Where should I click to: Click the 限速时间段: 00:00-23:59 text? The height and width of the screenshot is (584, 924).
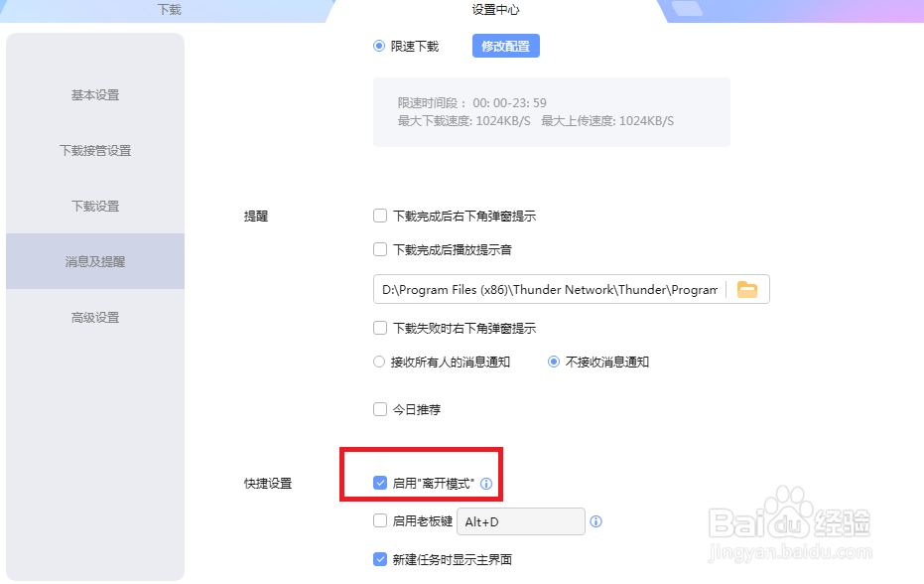coord(472,102)
